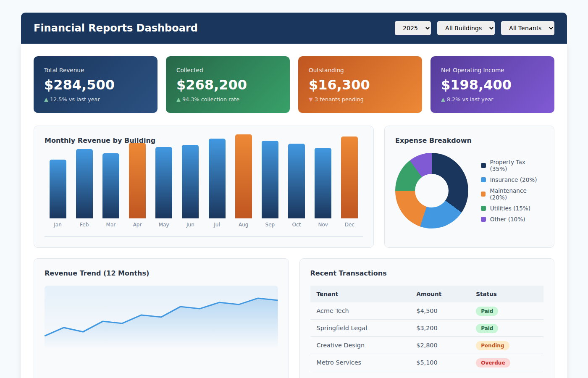Click the Recent Transactions Status column header
This screenshot has width=588, height=378.
tap(486, 294)
